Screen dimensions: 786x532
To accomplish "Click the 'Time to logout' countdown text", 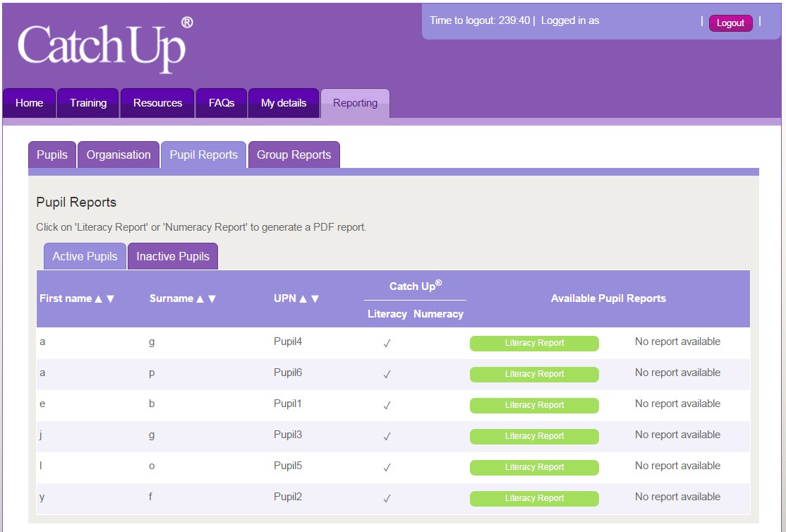I will (x=480, y=20).
